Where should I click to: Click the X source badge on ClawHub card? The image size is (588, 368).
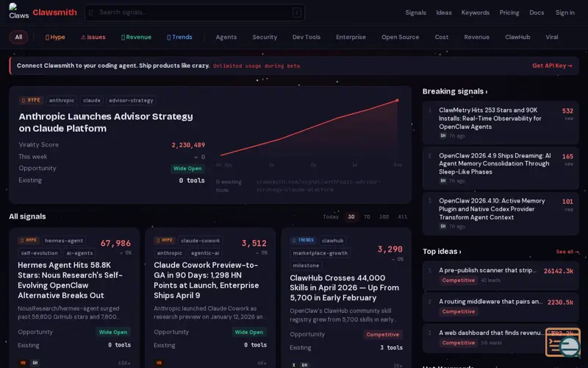[x=294, y=364]
